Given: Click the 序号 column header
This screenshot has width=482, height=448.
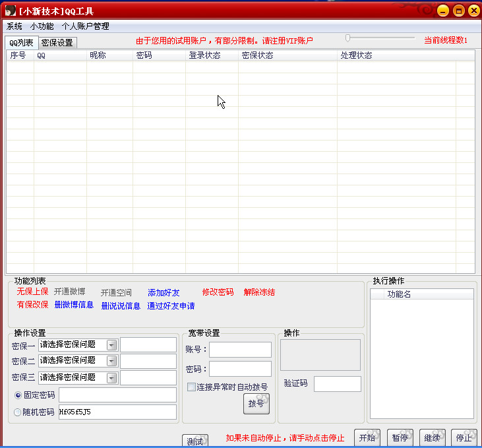Looking at the screenshot, I should (x=20, y=55).
